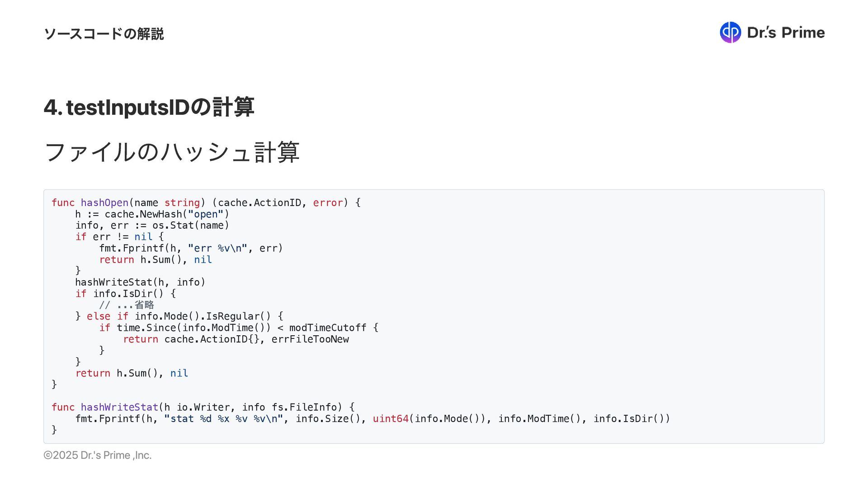Click the "err %v\n" string literal
Viewport: 868px width, 488px height.
217,249
